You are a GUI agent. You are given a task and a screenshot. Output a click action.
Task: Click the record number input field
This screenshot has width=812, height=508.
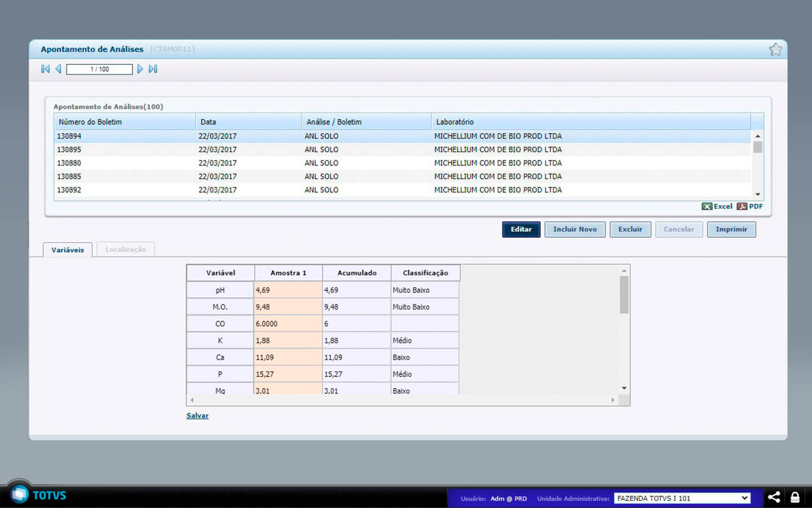[99, 69]
